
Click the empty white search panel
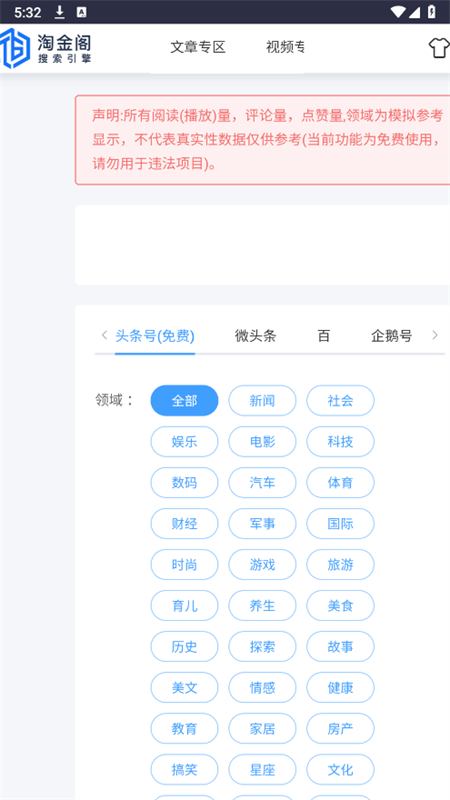pyautogui.click(x=262, y=245)
